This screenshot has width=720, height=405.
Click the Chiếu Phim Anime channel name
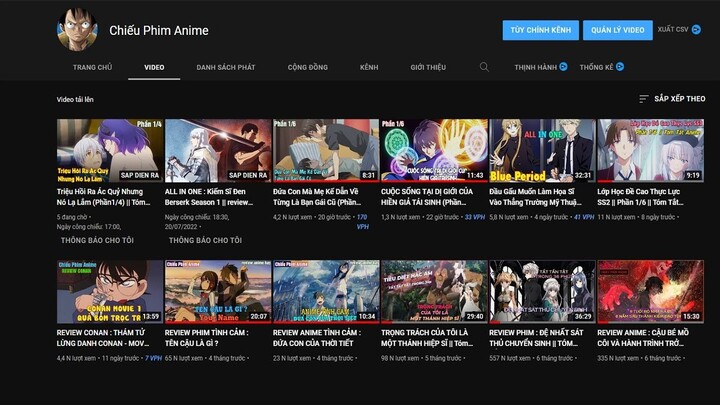click(159, 30)
